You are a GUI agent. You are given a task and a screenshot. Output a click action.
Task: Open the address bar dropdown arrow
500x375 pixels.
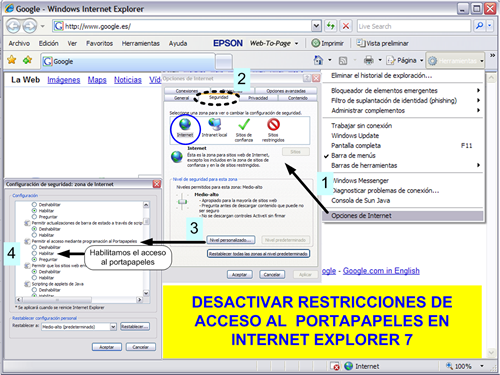[316, 26]
